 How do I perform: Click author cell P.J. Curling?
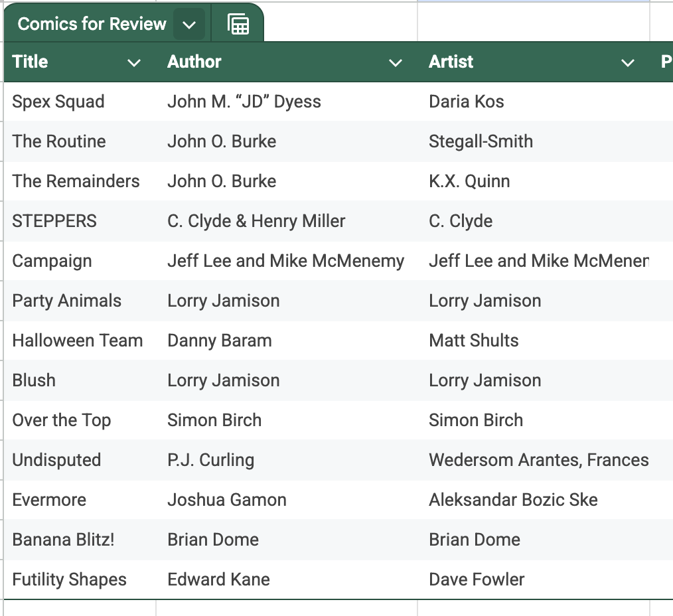[x=287, y=460]
